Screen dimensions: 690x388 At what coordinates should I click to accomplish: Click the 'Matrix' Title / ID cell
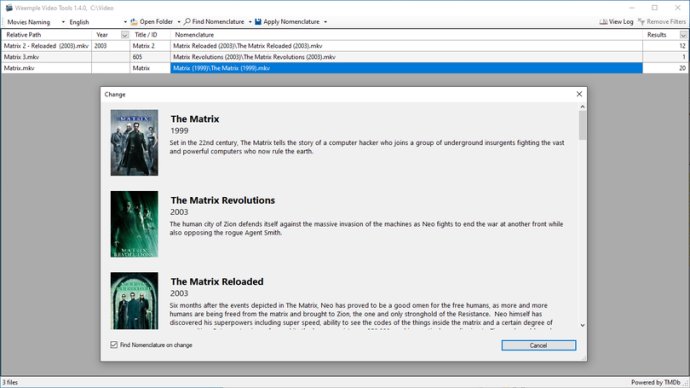(150, 68)
